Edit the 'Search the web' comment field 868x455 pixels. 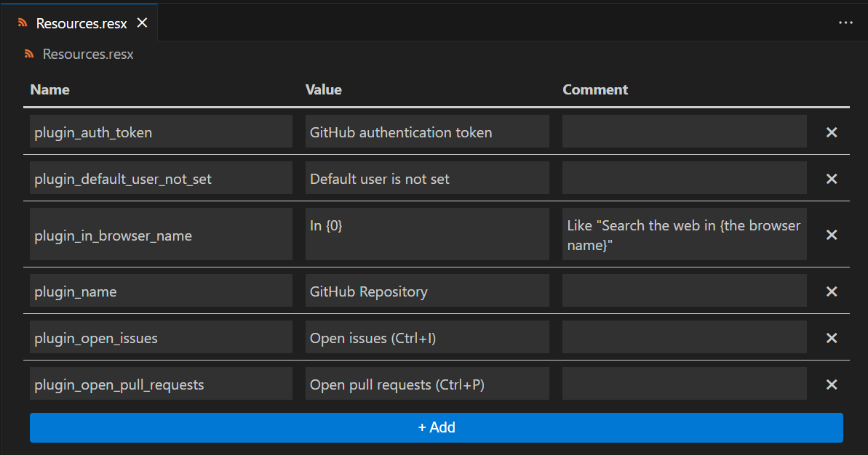[x=684, y=234]
